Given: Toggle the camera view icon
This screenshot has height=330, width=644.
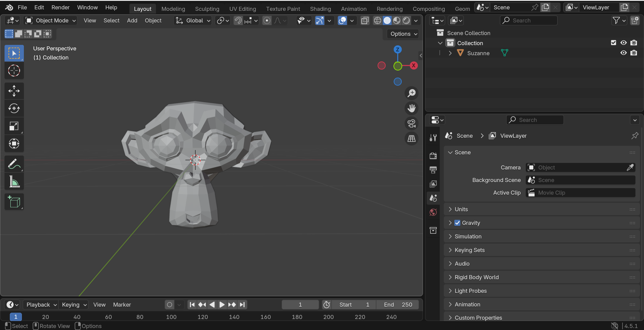Looking at the screenshot, I should point(412,123).
